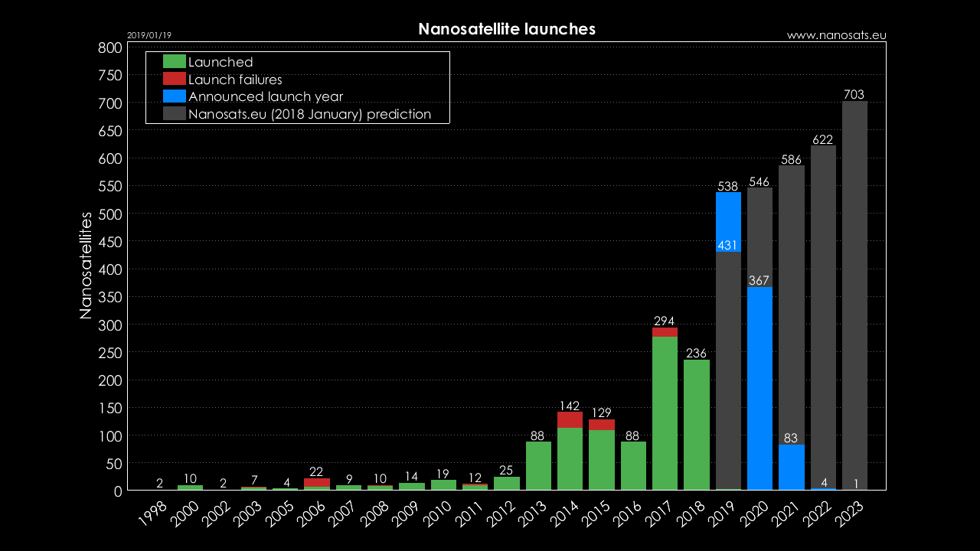Viewport: 980px width, 551px height.
Task: Click the gray prediction legend swatch
Action: tap(175, 114)
